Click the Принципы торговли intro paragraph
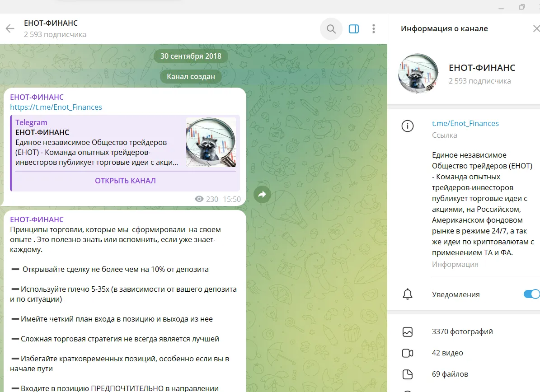 115,239
